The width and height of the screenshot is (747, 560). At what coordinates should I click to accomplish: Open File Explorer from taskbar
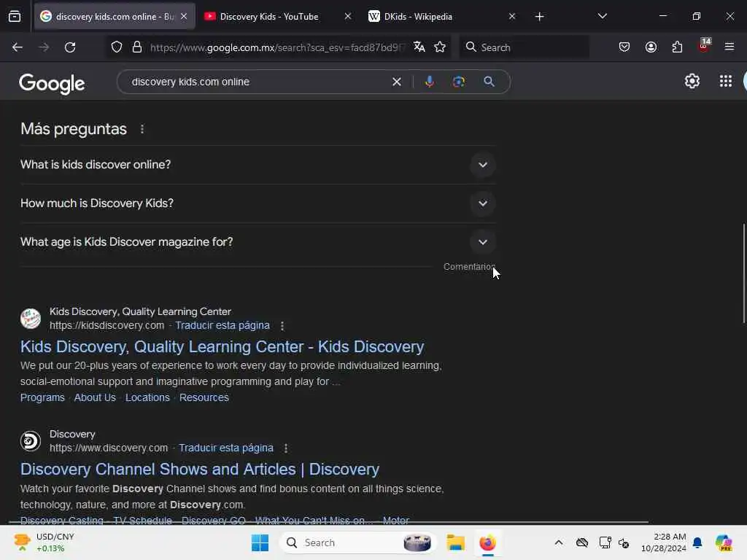[x=455, y=542]
